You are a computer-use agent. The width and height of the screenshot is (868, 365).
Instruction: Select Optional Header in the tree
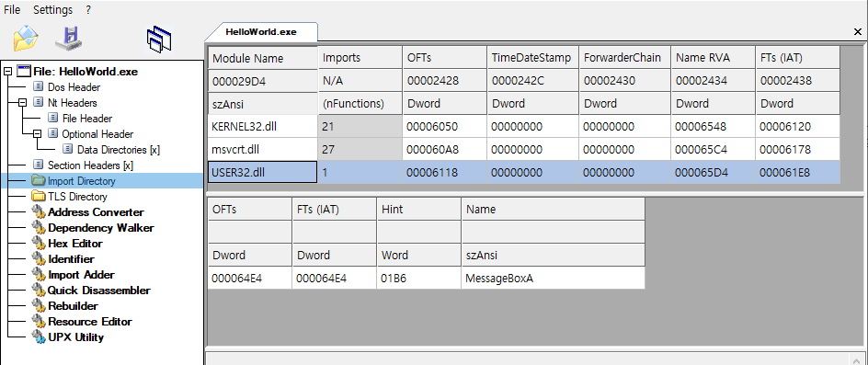click(x=97, y=133)
